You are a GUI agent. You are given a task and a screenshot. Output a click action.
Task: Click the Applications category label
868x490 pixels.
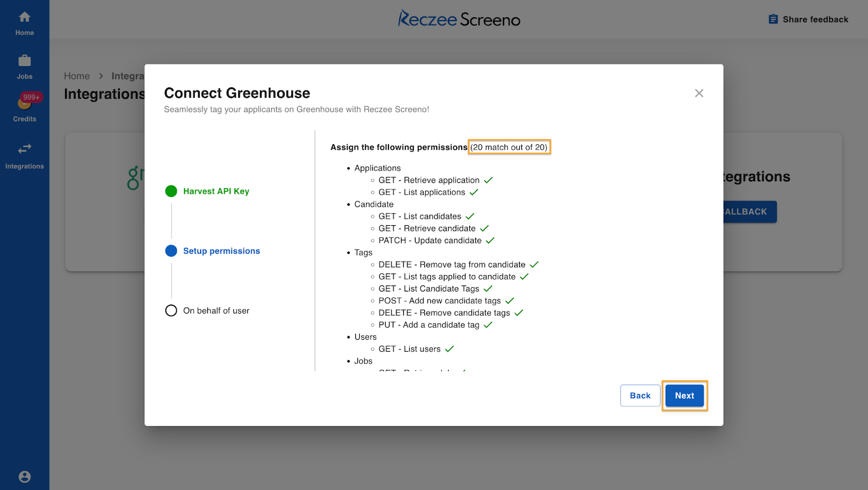pyautogui.click(x=378, y=168)
